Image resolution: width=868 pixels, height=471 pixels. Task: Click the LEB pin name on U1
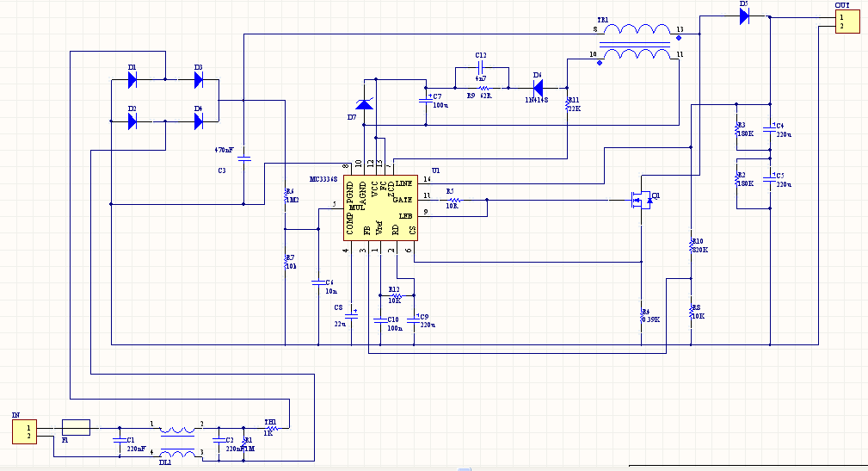pyautogui.click(x=406, y=216)
